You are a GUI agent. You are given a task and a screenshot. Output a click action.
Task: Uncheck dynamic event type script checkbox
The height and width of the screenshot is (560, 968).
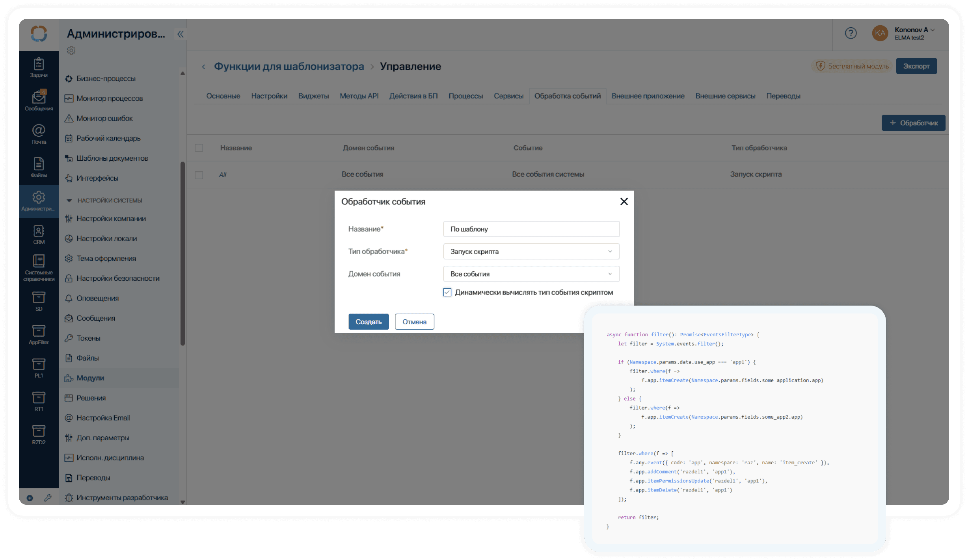447,292
